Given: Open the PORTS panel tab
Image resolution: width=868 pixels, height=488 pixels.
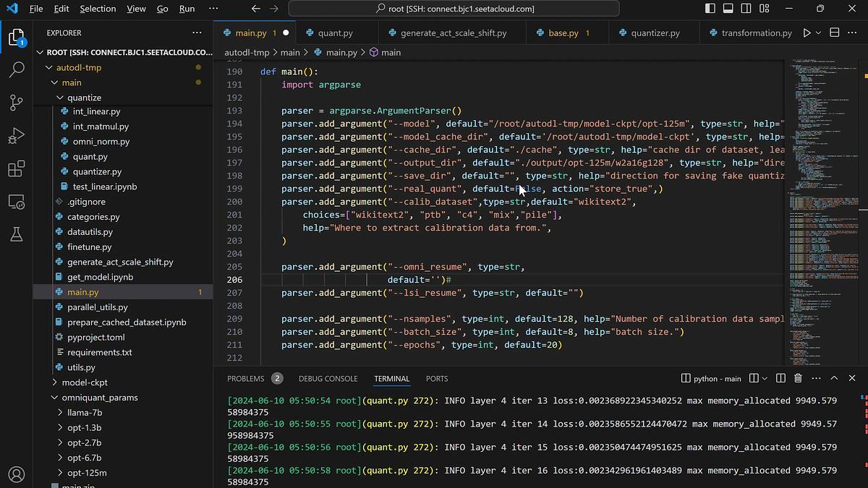Looking at the screenshot, I should coord(437,378).
